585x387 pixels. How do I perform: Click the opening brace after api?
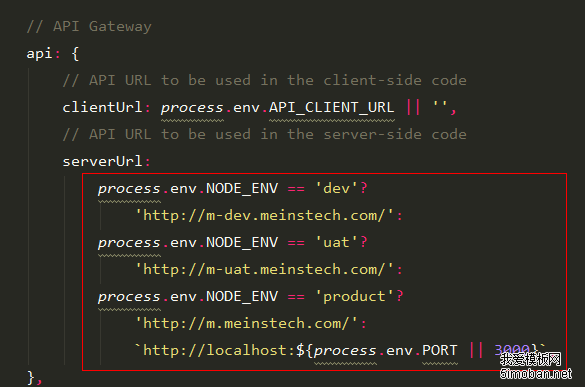(75, 54)
